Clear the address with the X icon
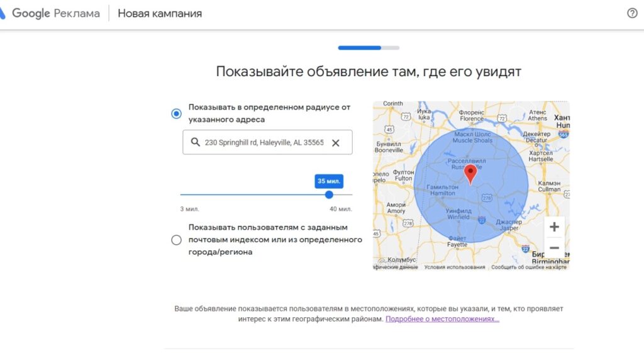Image resolution: width=644 pixels, height=353 pixels. tap(336, 143)
